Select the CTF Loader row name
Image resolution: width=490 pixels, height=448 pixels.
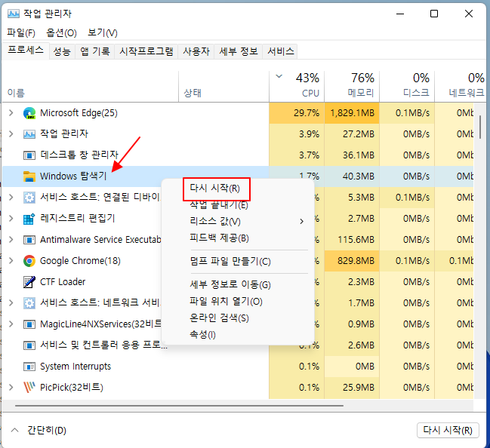pos(63,282)
